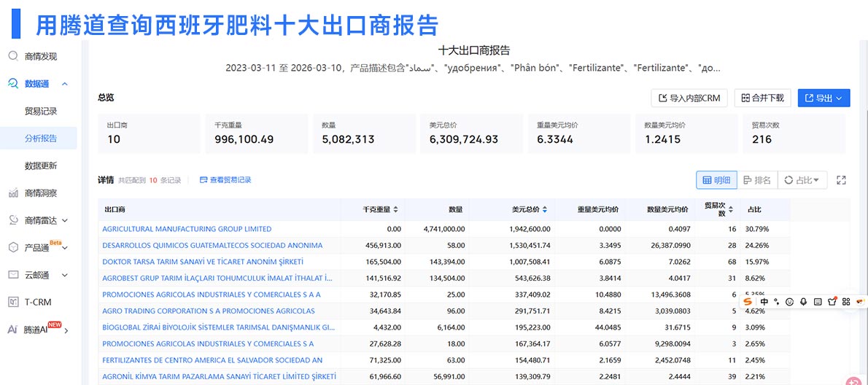Open the 商情洞察 chart icon
The width and height of the screenshot is (868, 385).
click(13, 193)
